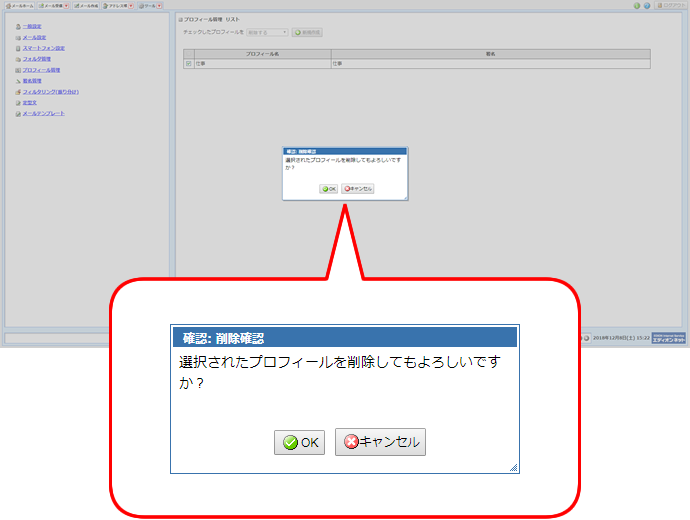Click 仕事 in the プロフィール名 column
690x520 pixels.
201,64
